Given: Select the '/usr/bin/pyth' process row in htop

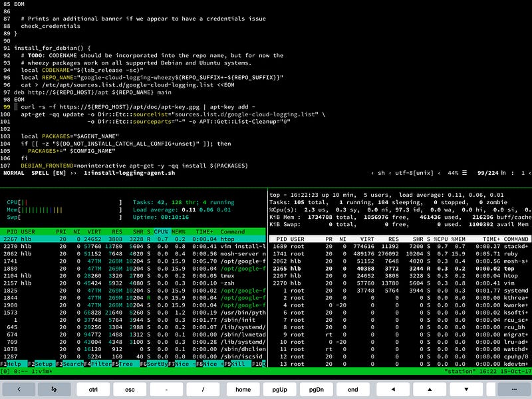Looking at the screenshot, I should click(133, 313).
